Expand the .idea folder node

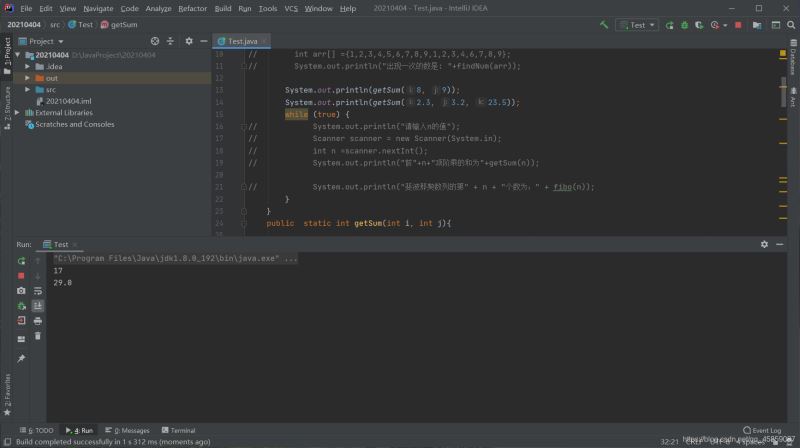(39, 66)
